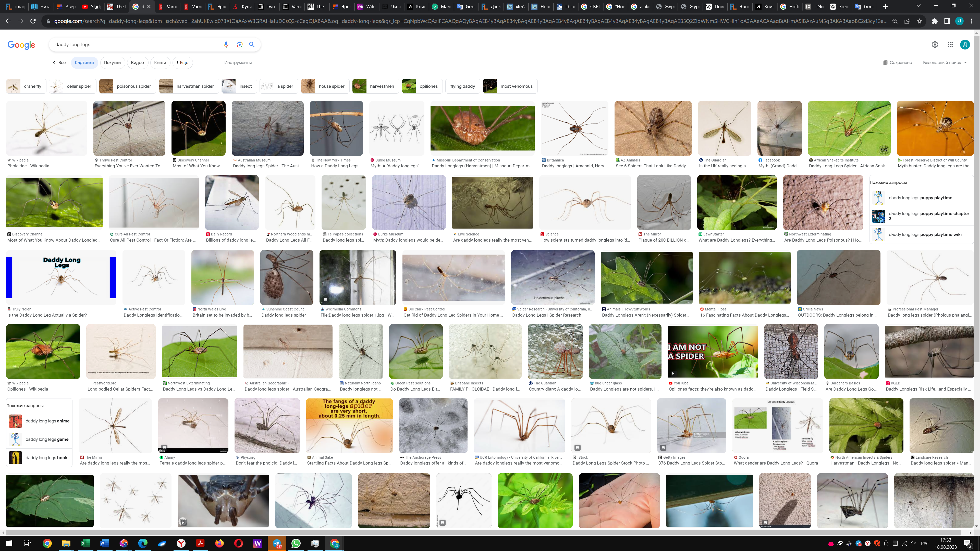
Task: Open Google account avatar on page
Action: (x=965, y=44)
